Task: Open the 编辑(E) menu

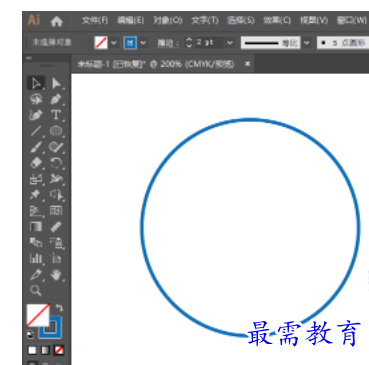Action: pyautogui.click(x=131, y=21)
